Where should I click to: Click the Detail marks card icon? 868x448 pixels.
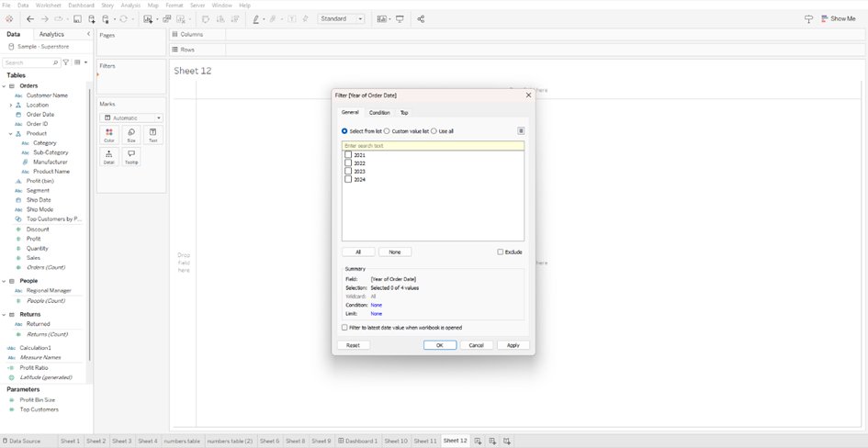coord(109,155)
